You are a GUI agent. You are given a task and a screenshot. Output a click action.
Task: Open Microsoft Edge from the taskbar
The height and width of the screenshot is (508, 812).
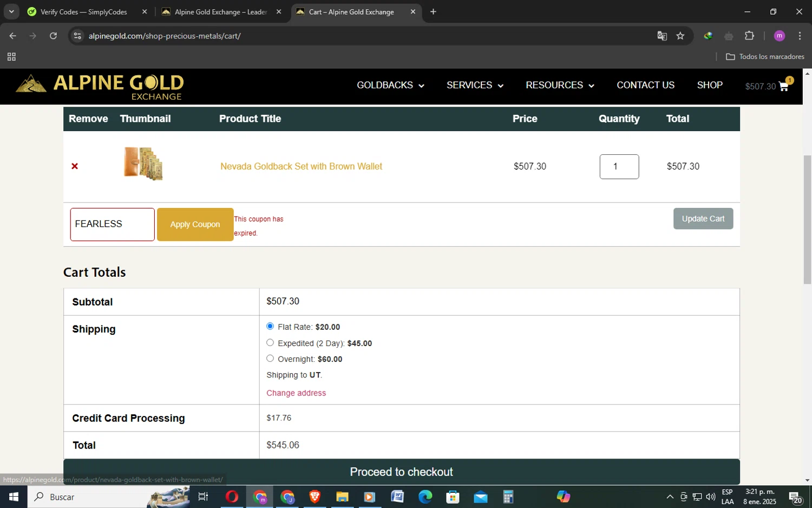pyautogui.click(x=425, y=497)
